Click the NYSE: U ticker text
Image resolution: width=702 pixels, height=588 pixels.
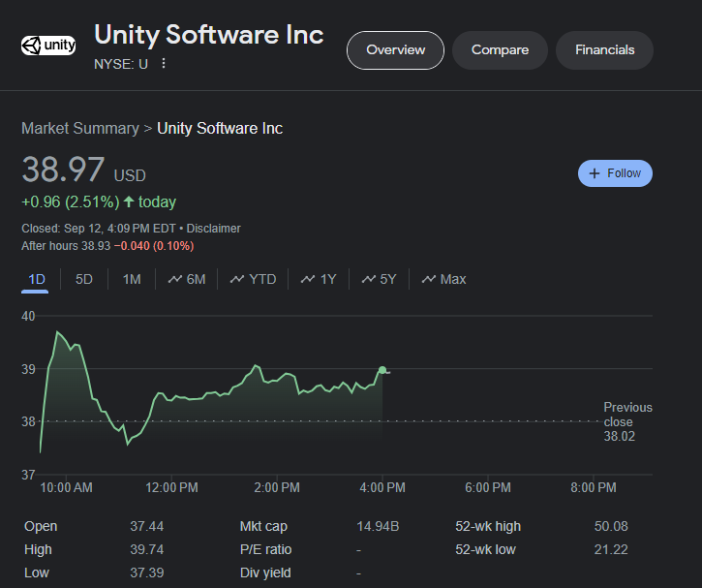tap(121, 64)
